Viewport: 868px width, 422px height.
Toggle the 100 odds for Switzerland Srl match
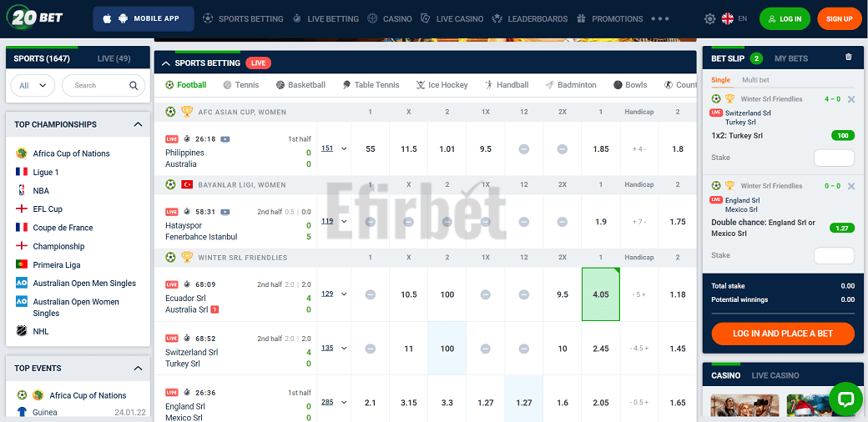[447, 349]
